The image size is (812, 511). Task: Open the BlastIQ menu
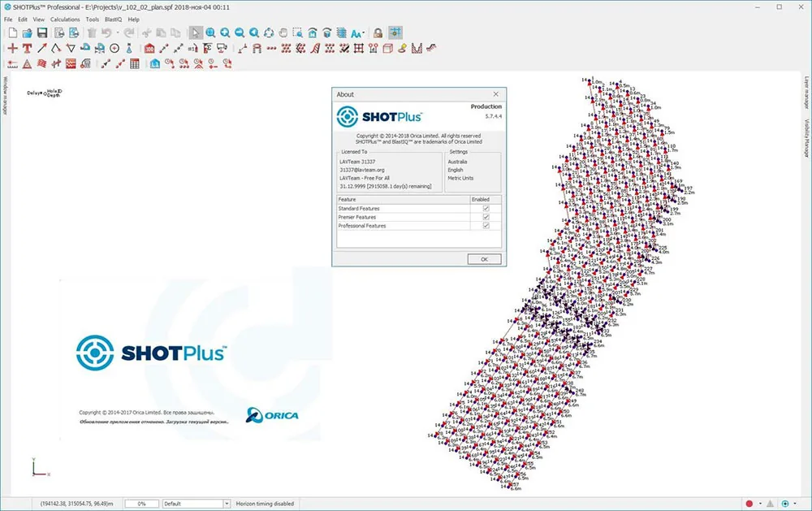point(114,19)
